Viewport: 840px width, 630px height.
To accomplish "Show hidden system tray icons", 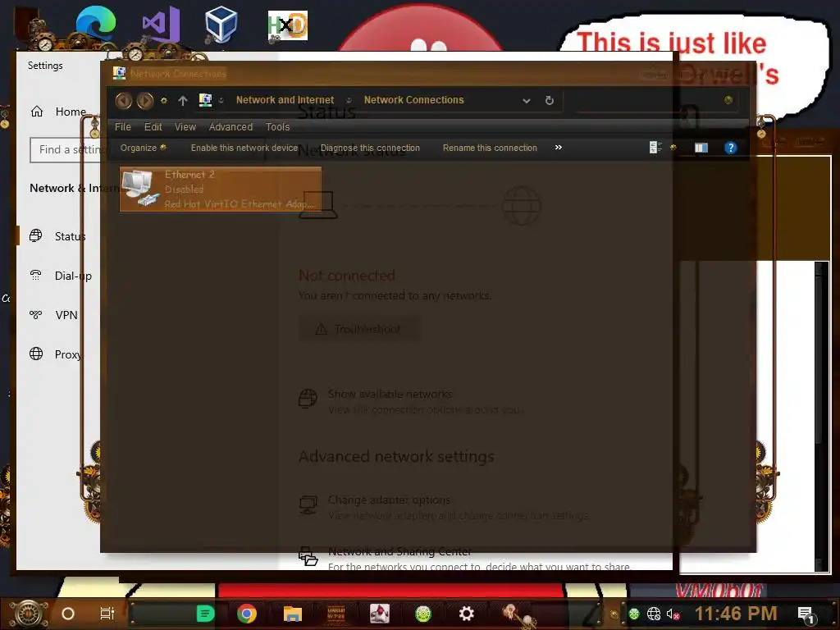I will tap(614, 614).
